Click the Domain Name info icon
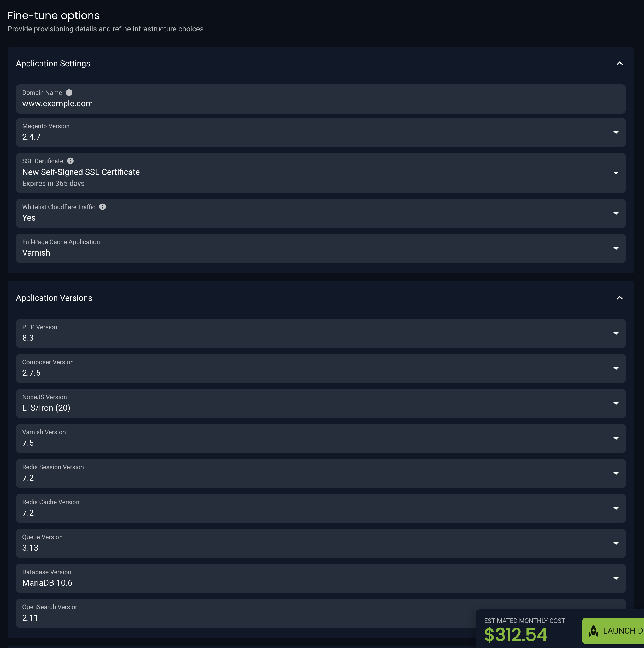The width and height of the screenshot is (644, 648). [69, 93]
